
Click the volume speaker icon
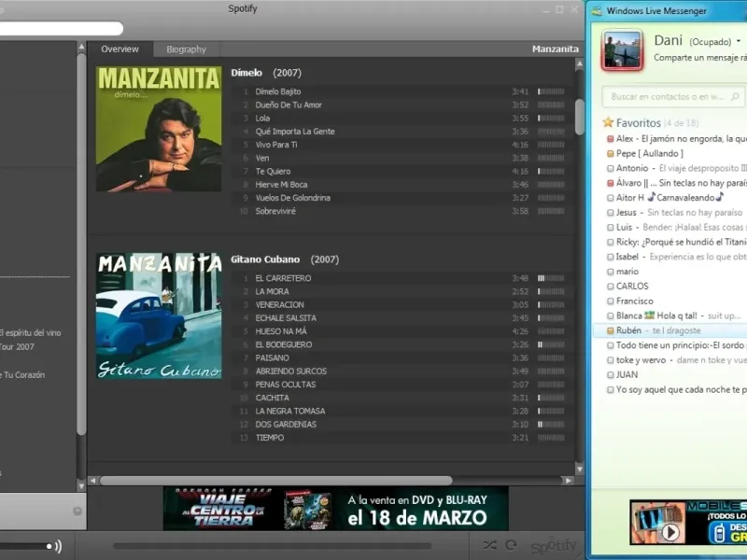pos(58,546)
